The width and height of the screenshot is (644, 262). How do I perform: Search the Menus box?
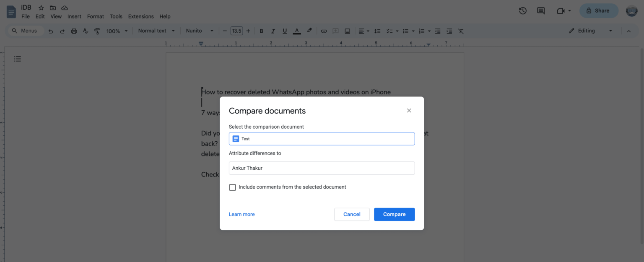(x=26, y=31)
